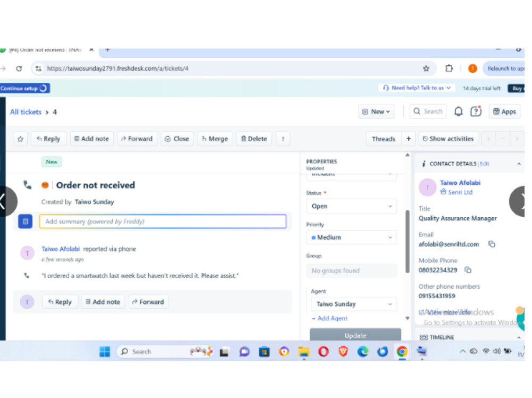The image size is (532, 398).
Task: Click the browser address bar URL
Action: point(118,69)
